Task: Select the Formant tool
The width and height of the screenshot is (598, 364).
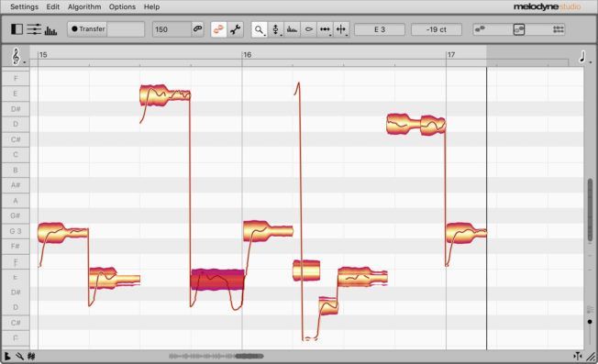Action: click(x=293, y=29)
